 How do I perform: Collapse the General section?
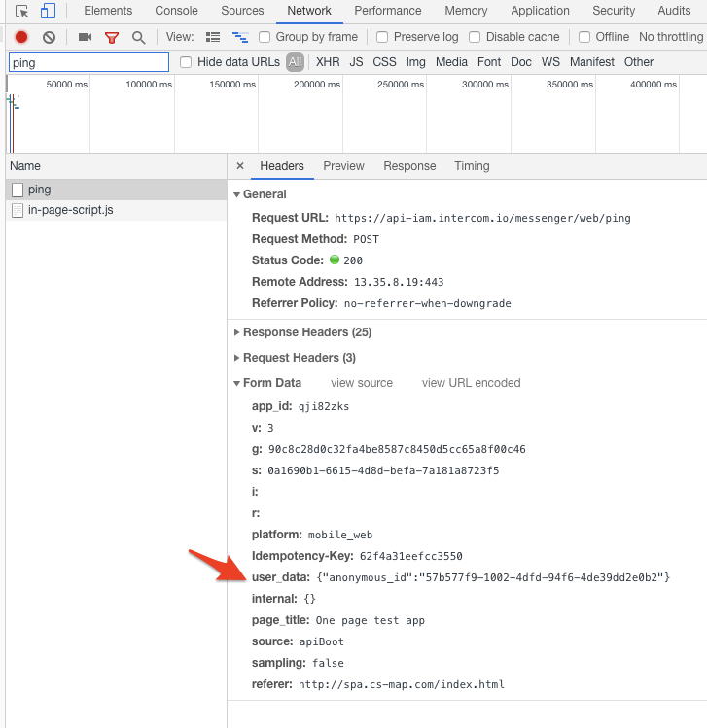pyautogui.click(x=237, y=194)
